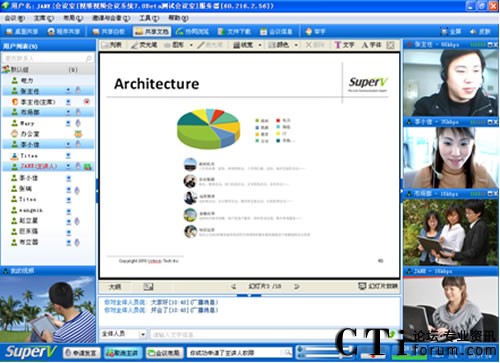Open the Help menu
500x363 pixels.
(178, 18)
